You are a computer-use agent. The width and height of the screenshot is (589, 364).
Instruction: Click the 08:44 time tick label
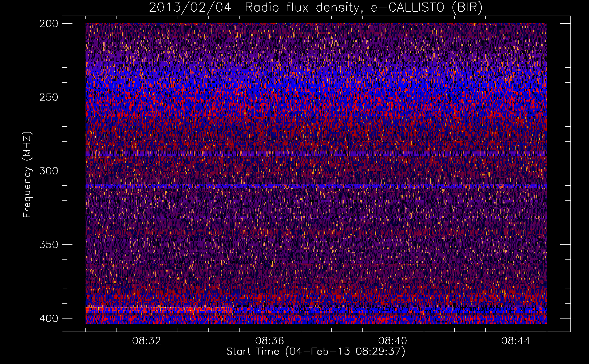[516, 341]
